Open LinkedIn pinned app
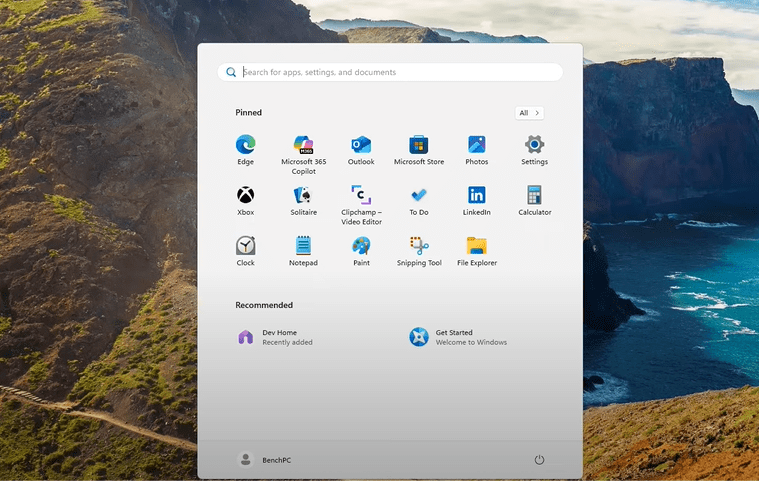 click(477, 195)
